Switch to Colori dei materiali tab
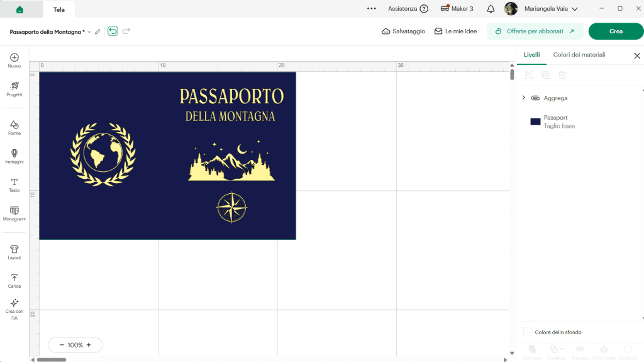 579,55
